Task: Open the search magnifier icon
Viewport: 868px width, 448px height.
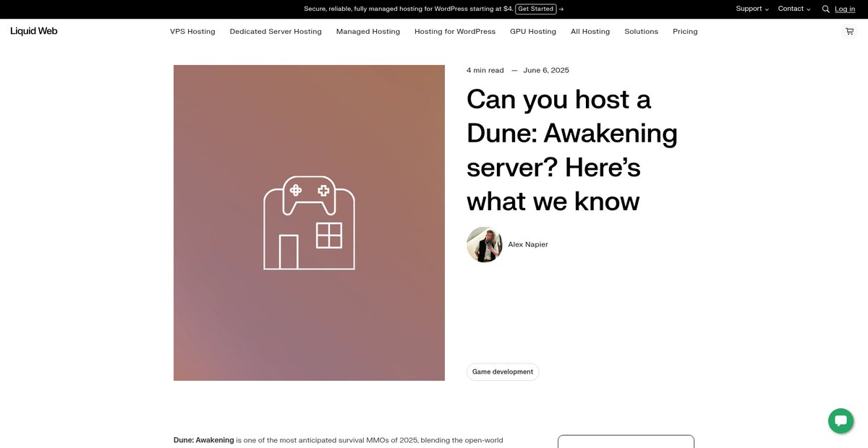Action: click(825, 9)
